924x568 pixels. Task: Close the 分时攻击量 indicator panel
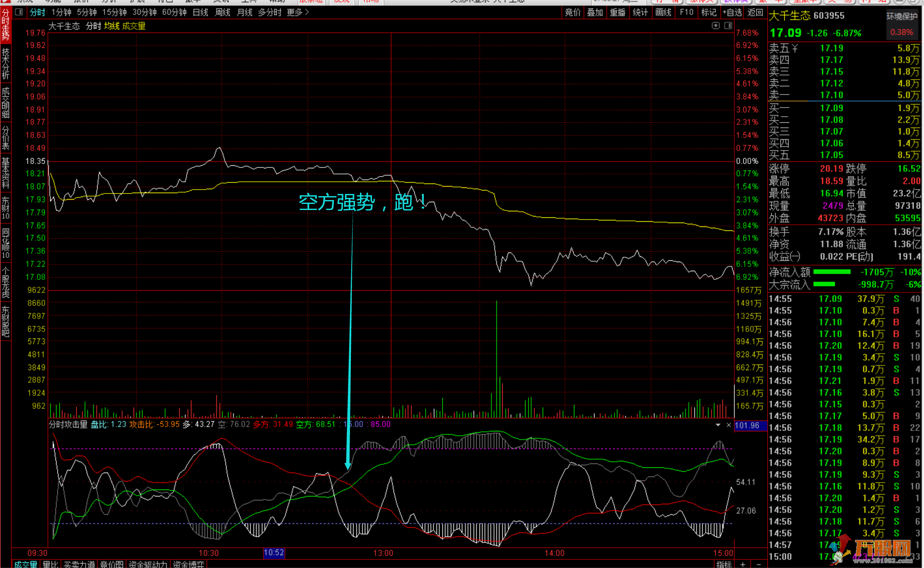pos(729,425)
